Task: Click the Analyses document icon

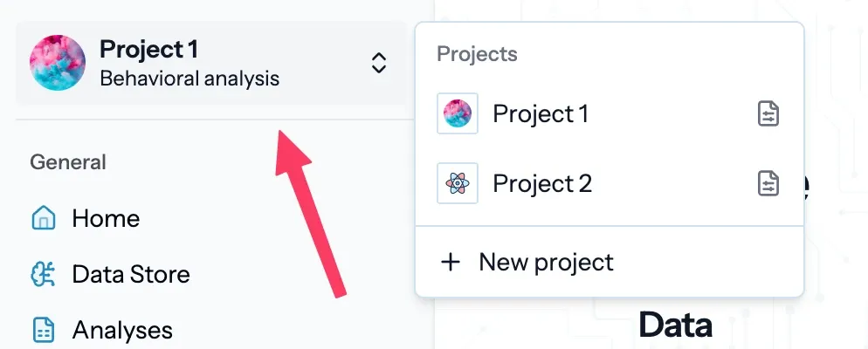Action: tap(44, 331)
